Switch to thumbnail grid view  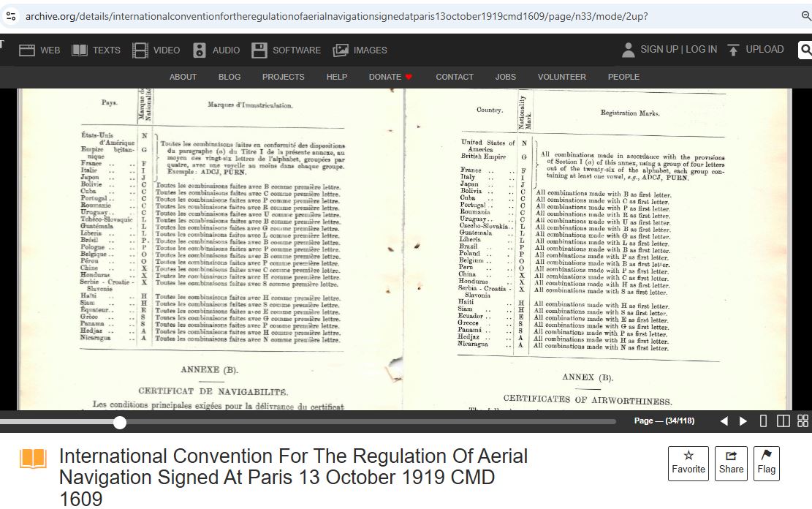pyautogui.click(x=802, y=421)
